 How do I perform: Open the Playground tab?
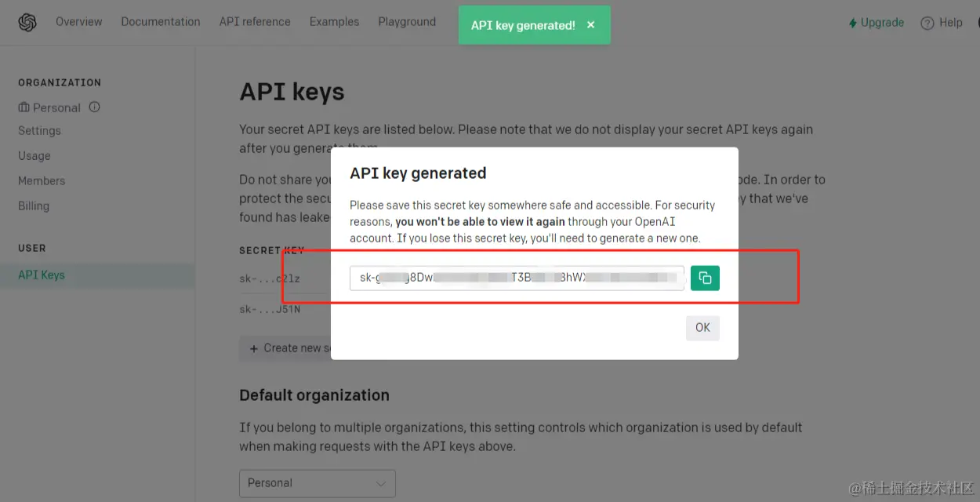coord(407,22)
